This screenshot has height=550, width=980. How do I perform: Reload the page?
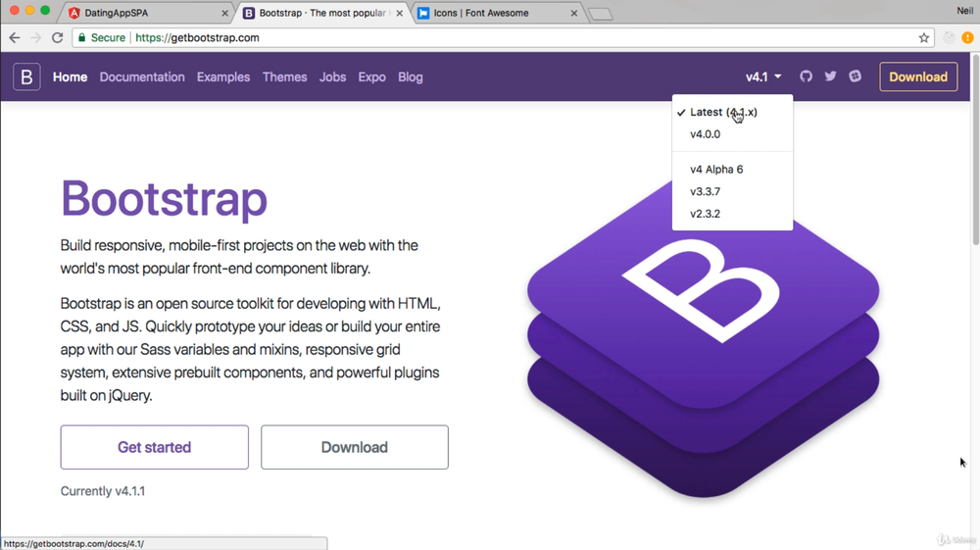point(58,37)
